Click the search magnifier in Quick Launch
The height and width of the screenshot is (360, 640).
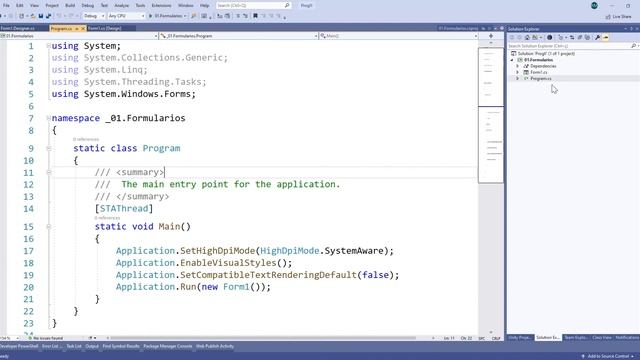tap(287, 5)
